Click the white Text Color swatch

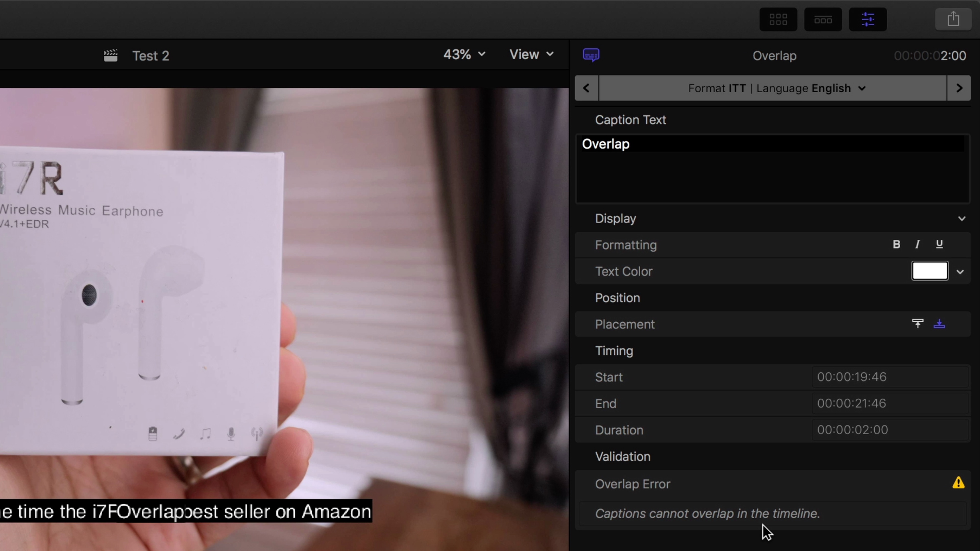click(929, 271)
